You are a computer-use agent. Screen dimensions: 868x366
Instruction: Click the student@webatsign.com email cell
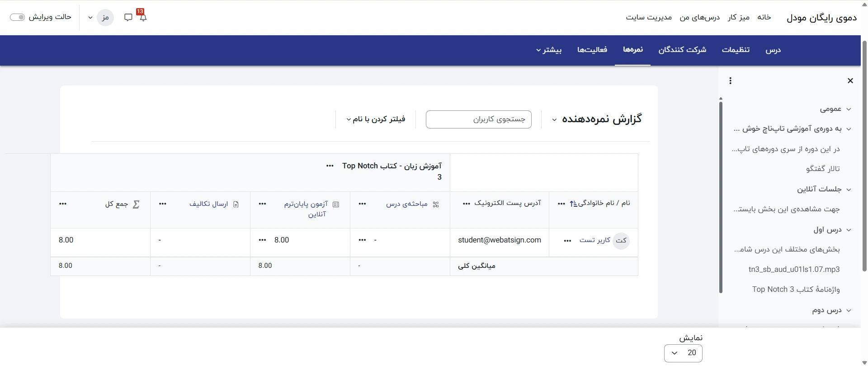pyautogui.click(x=500, y=240)
